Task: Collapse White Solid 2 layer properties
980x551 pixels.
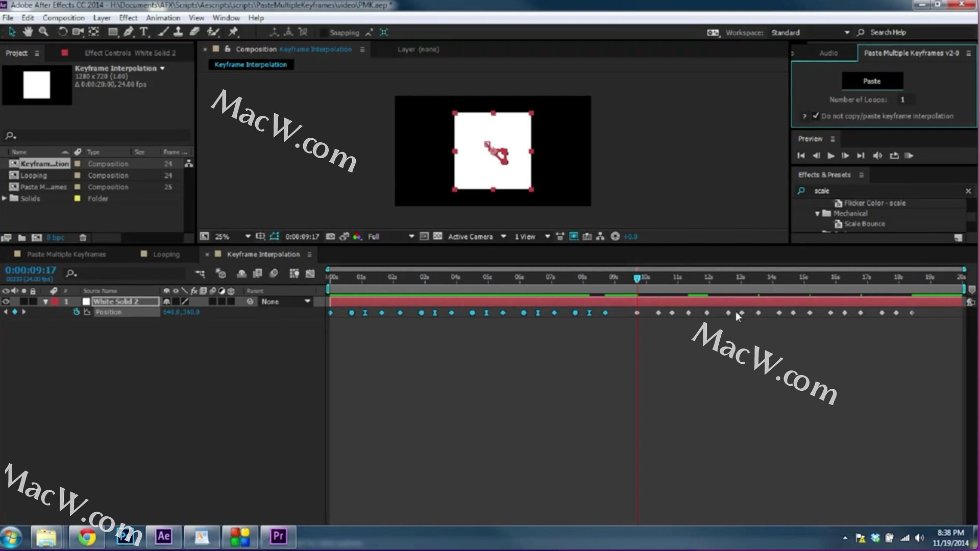Action: (x=46, y=302)
